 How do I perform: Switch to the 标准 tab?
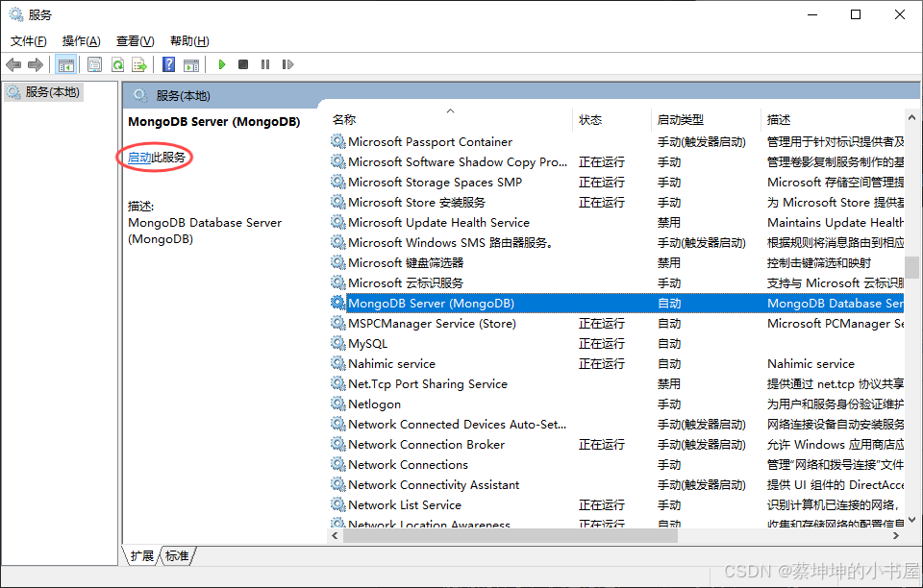pos(175,555)
